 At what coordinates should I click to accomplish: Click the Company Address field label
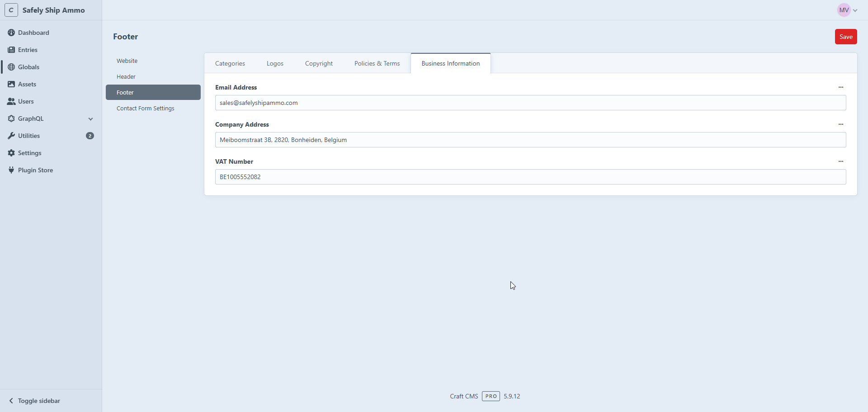click(x=242, y=124)
